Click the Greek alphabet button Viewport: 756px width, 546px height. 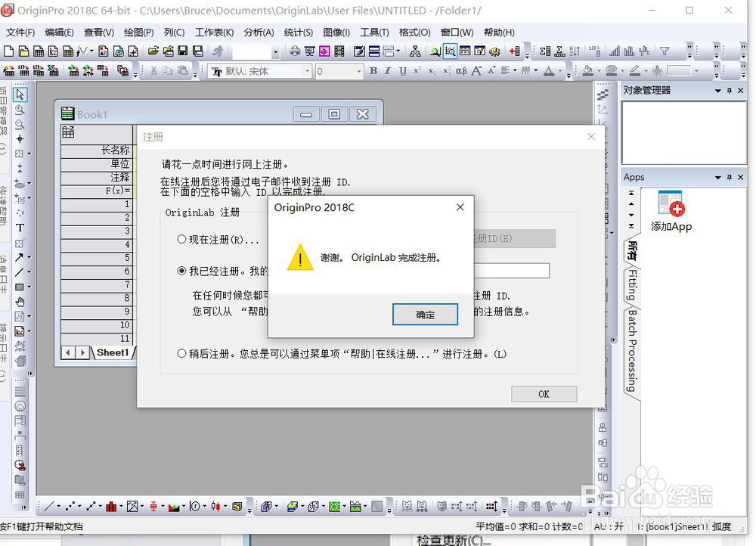[x=461, y=71]
